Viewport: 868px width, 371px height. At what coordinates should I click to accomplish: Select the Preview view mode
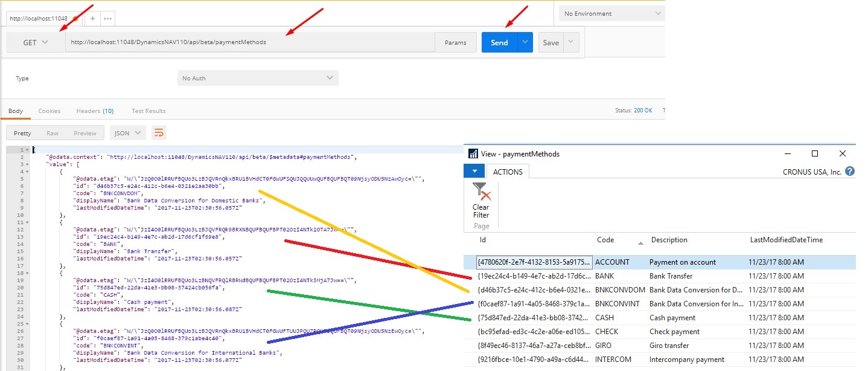click(85, 133)
